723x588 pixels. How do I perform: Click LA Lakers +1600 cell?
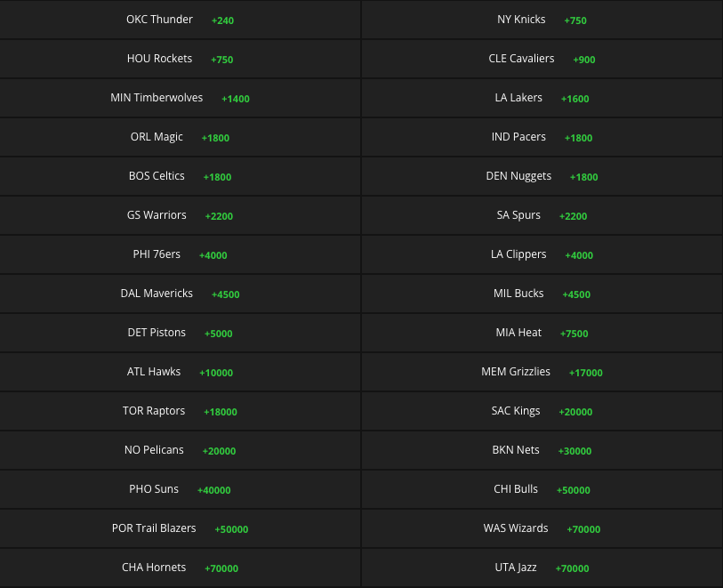[542, 98]
